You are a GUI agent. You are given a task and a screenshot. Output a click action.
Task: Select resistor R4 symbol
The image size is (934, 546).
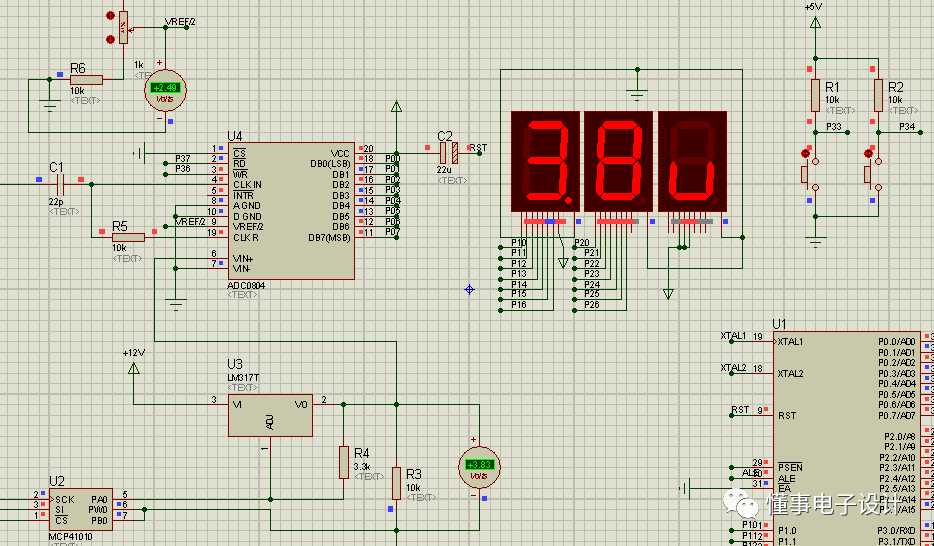(x=344, y=463)
